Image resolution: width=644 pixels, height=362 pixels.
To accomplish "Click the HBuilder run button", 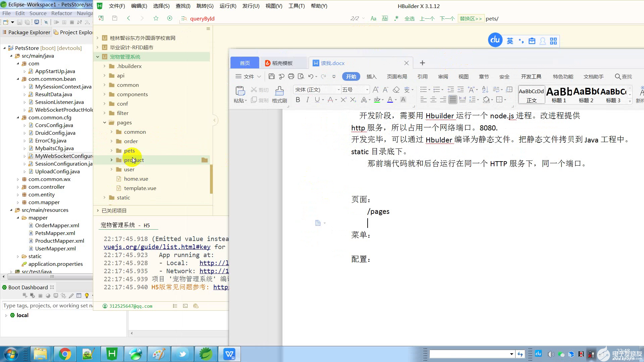I will point(170,18).
